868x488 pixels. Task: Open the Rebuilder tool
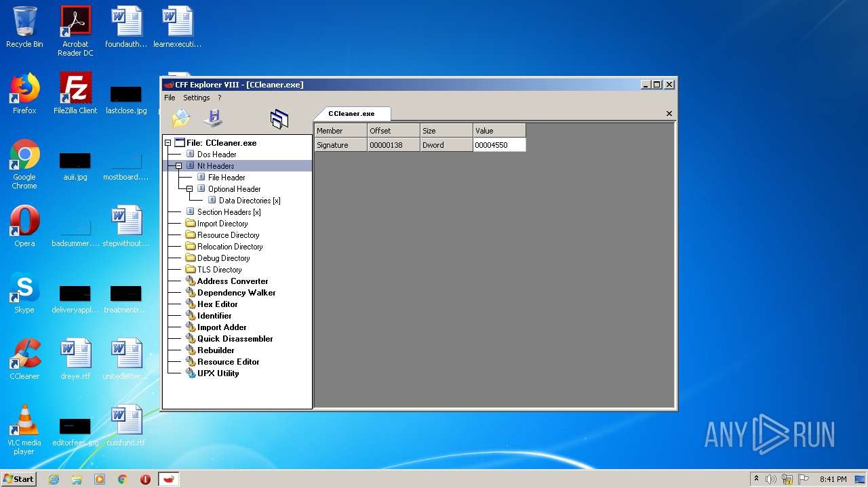click(x=216, y=350)
